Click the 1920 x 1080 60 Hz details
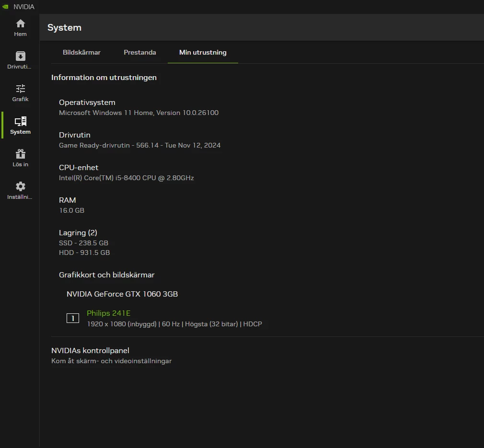484x448 pixels. point(174,324)
